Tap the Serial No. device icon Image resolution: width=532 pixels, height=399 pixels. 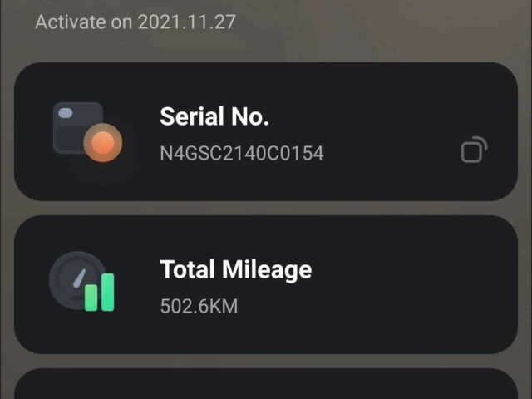[86, 133]
